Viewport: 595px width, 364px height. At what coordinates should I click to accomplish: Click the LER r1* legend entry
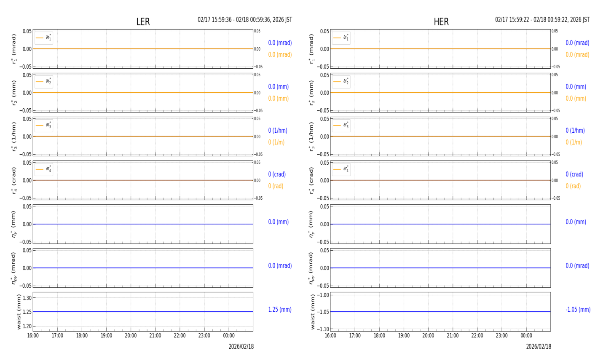tap(44, 38)
